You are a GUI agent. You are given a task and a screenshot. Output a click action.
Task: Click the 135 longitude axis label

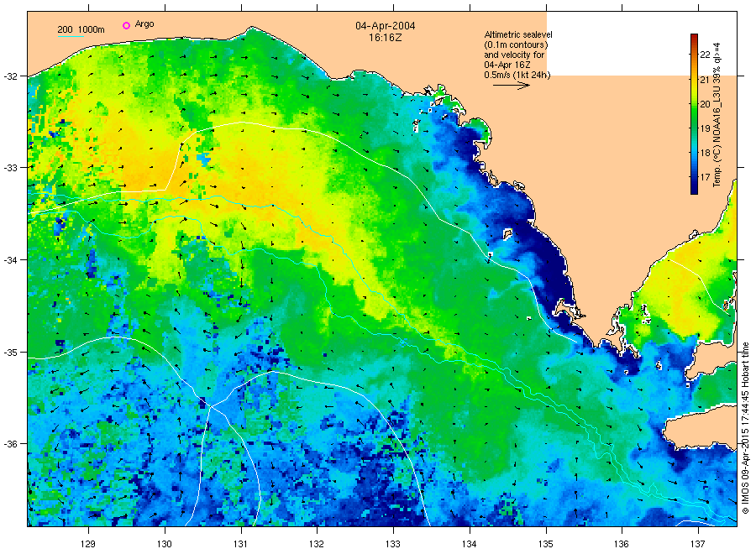click(x=546, y=545)
